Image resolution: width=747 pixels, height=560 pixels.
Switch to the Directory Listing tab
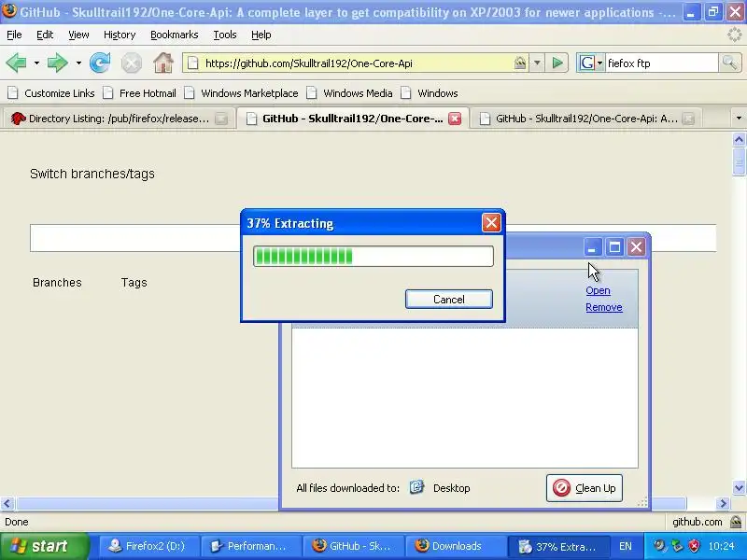click(120, 119)
